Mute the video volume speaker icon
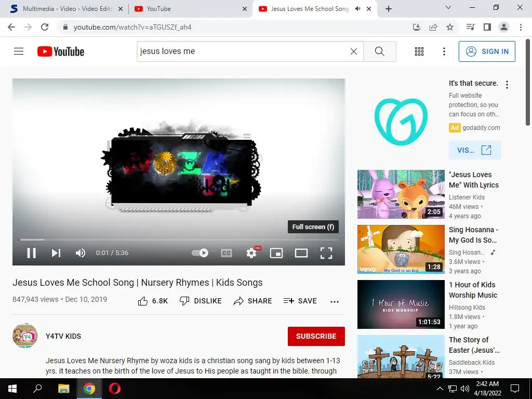Screen dimensions: 532x399 click(x=81, y=253)
